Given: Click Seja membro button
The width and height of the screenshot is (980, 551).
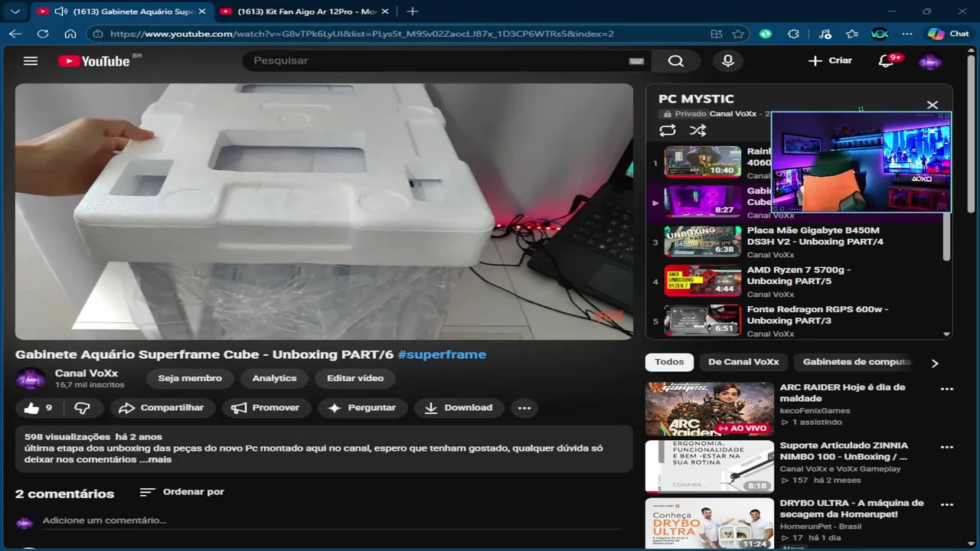Looking at the screenshot, I should (x=190, y=378).
